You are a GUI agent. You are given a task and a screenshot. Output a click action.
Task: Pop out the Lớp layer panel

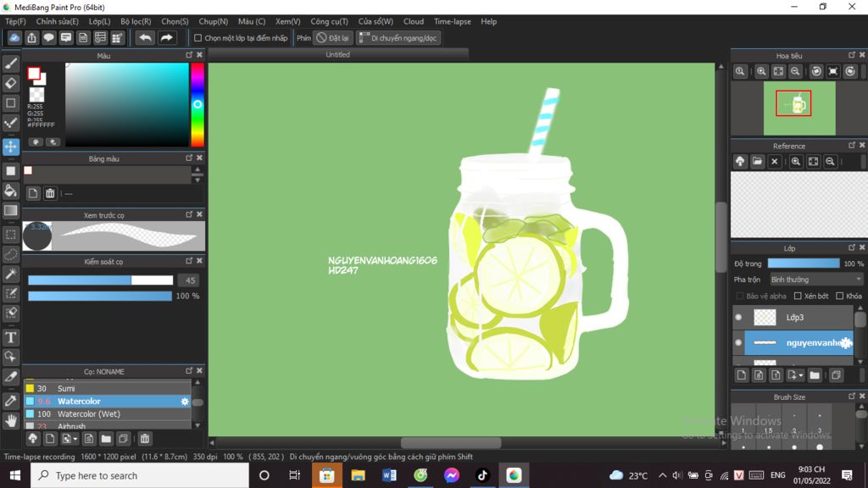[x=851, y=248]
